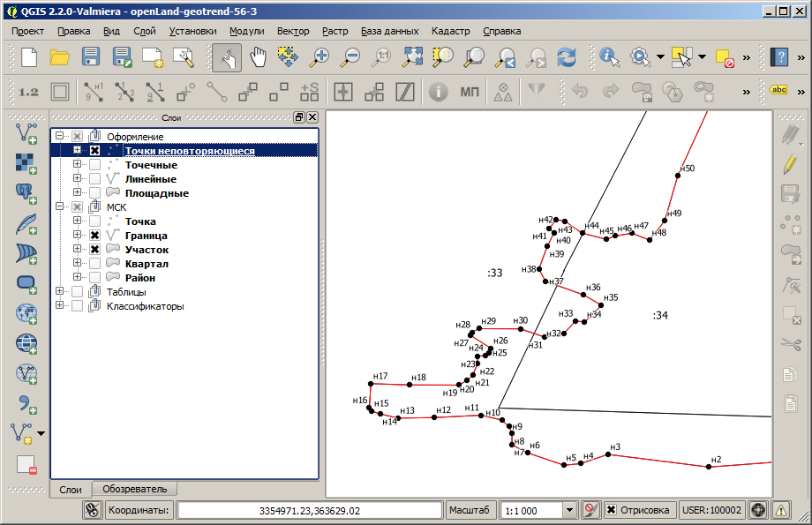Click the Zoom to native resolution 1:1 icon

coord(381,57)
